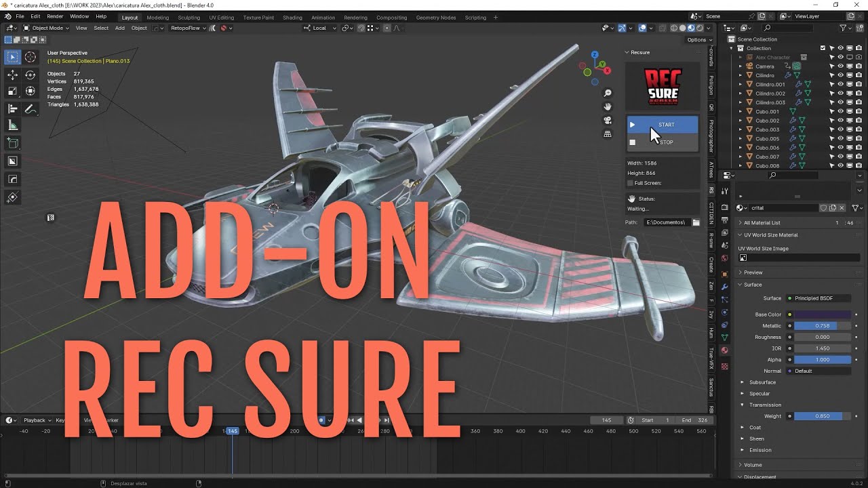
Task: Open the Render menu
Action: tap(55, 16)
